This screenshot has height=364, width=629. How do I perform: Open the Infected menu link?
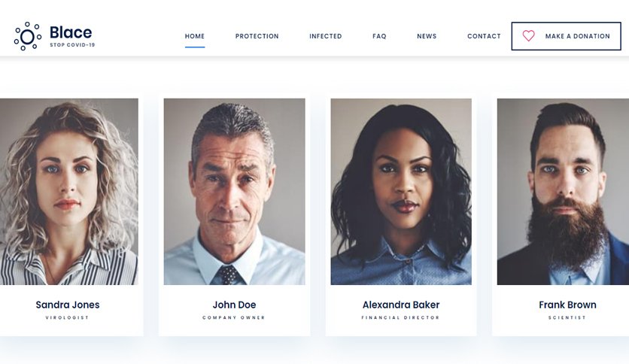(325, 36)
